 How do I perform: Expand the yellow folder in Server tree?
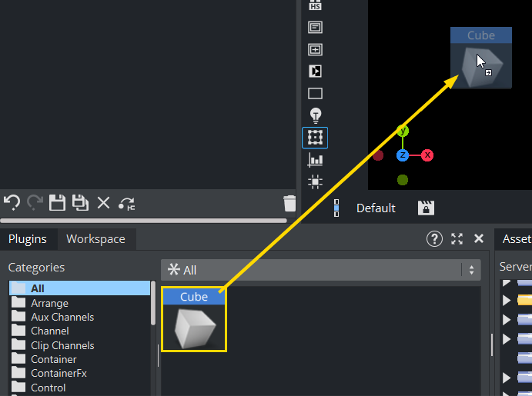[x=507, y=301]
